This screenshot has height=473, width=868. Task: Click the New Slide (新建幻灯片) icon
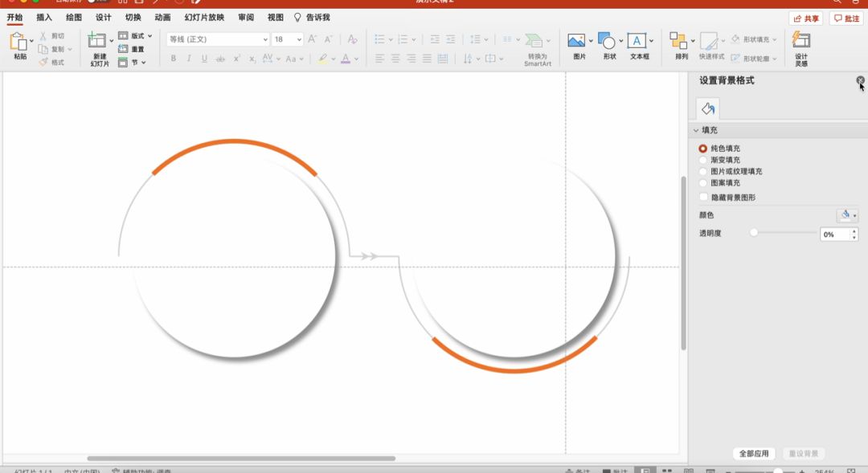pyautogui.click(x=97, y=40)
